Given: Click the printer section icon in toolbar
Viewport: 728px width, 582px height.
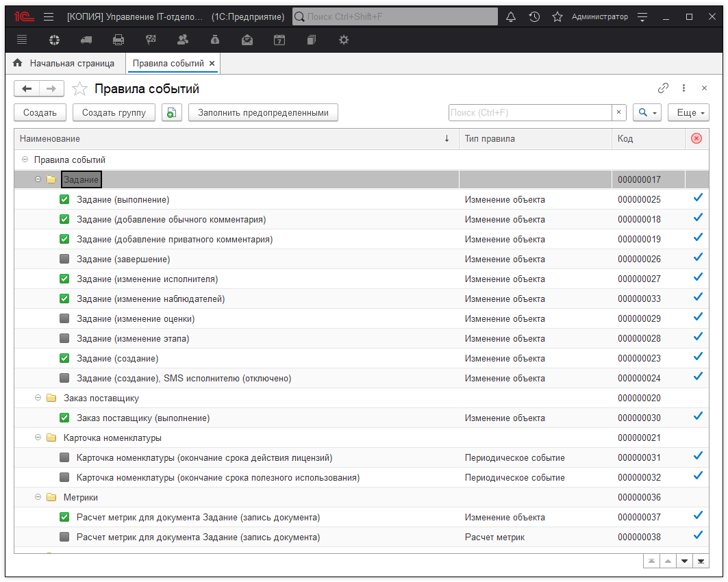Looking at the screenshot, I should (x=118, y=40).
